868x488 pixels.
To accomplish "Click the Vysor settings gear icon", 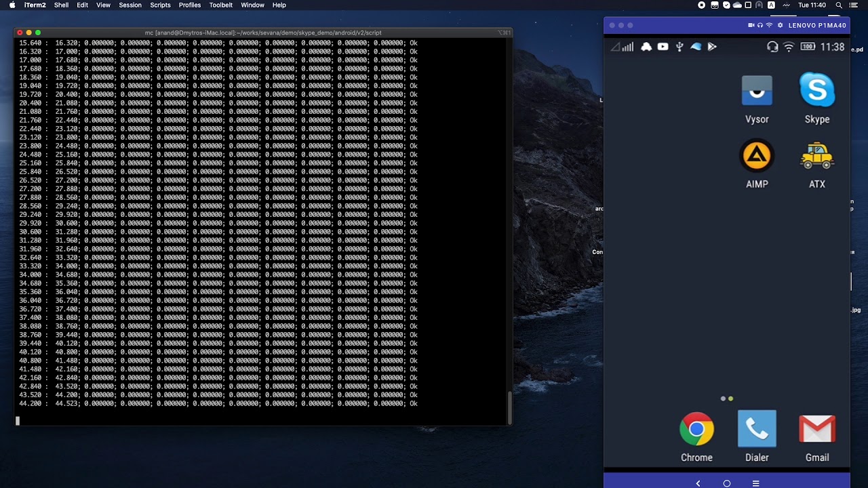I will (780, 25).
